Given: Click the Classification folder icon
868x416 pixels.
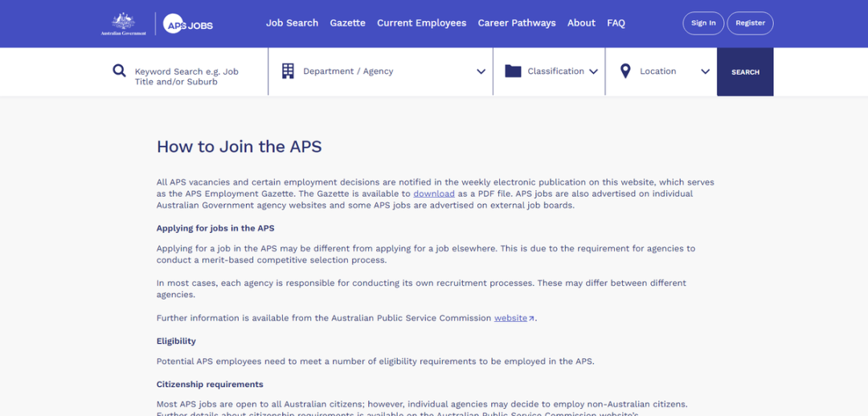Looking at the screenshot, I should point(513,71).
